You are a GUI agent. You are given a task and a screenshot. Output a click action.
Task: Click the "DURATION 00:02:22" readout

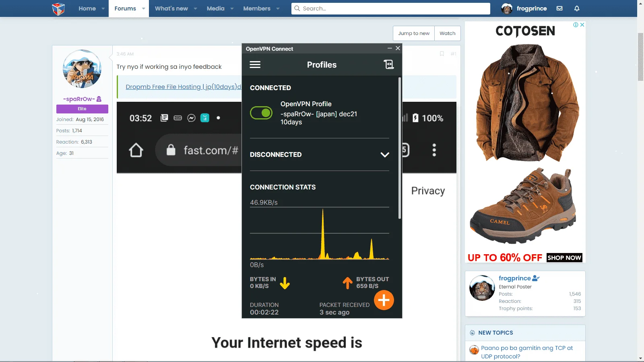click(x=264, y=309)
